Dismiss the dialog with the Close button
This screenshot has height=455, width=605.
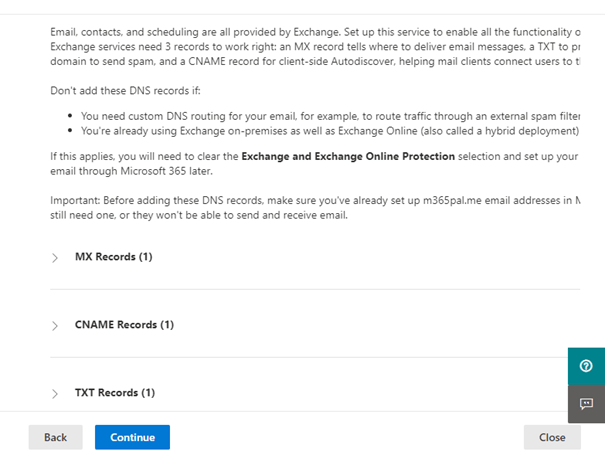tap(552, 437)
